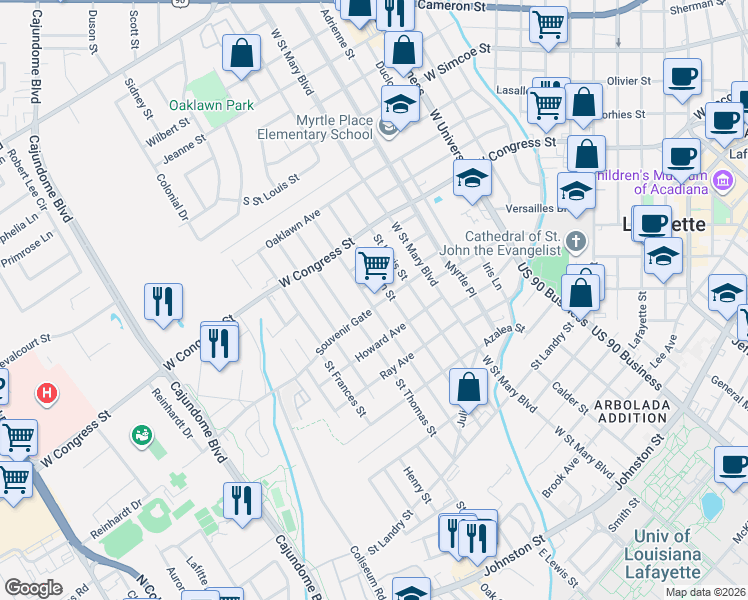Select the Howard Ave street label
The height and width of the screenshot is (600, 748).
coord(381,342)
